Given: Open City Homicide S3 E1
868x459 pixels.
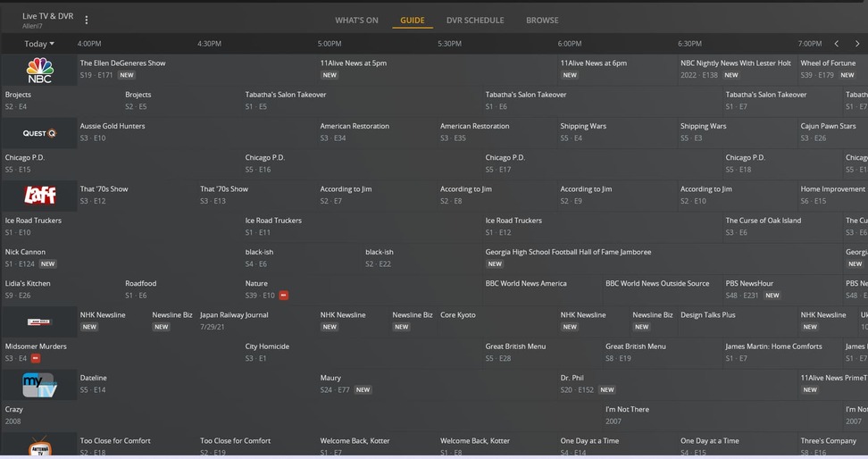Looking at the screenshot, I should pyautogui.click(x=363, y=354).
